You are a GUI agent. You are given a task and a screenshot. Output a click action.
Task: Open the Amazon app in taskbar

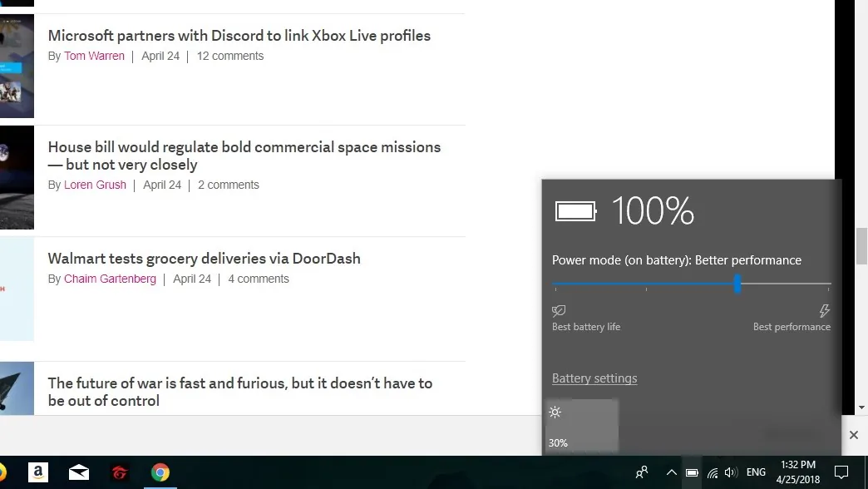coord(38,472)
